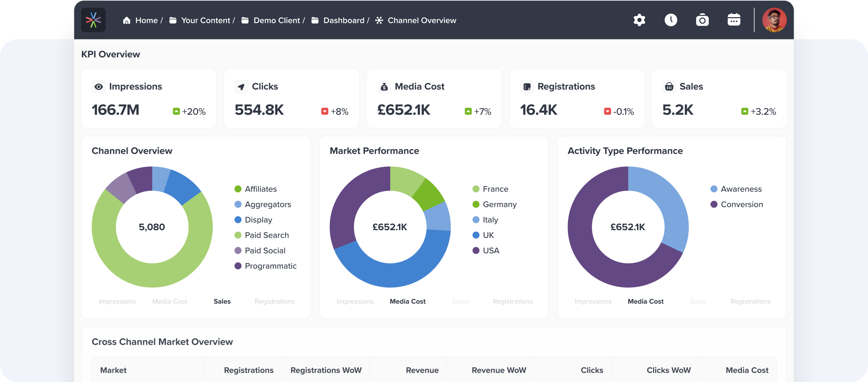The width and height of the screenshot is (868, 382).
Task: Toggle France legend entry
Action: point(490,189)
